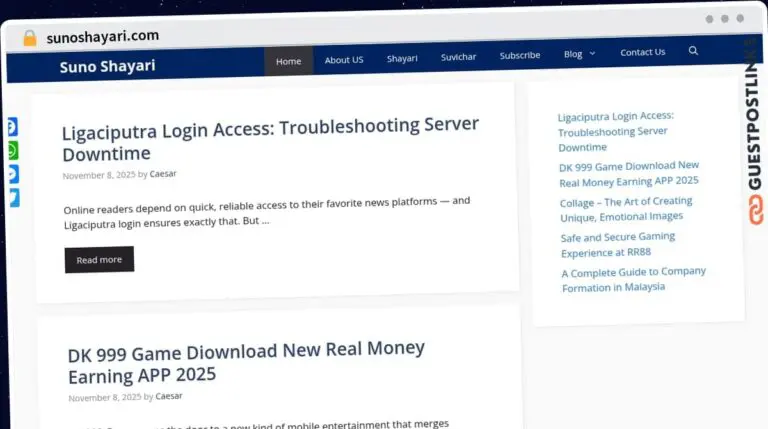The width and height of the screenshot is (768, 429).
Task: Share via the Messenger icon
Action: tap(11, 174)
